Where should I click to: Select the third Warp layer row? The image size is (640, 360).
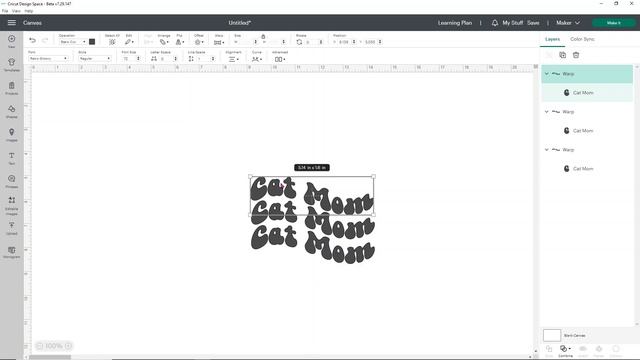587,150
